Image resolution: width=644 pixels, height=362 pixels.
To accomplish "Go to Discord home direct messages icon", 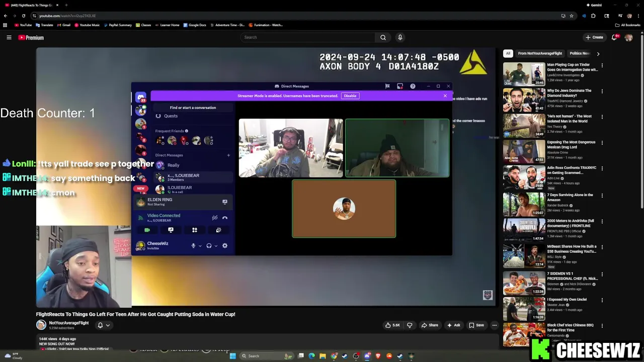I will pos(140,98).
